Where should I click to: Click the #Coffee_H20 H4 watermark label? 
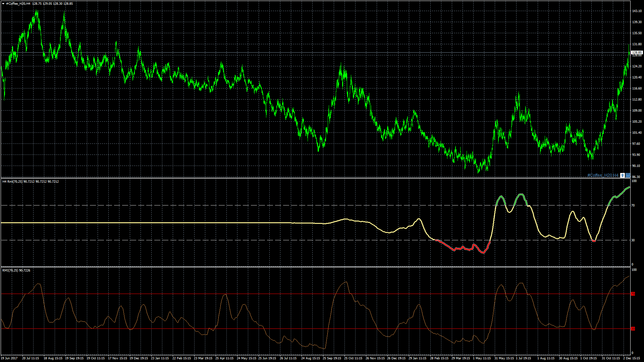(x=602, y=175)
